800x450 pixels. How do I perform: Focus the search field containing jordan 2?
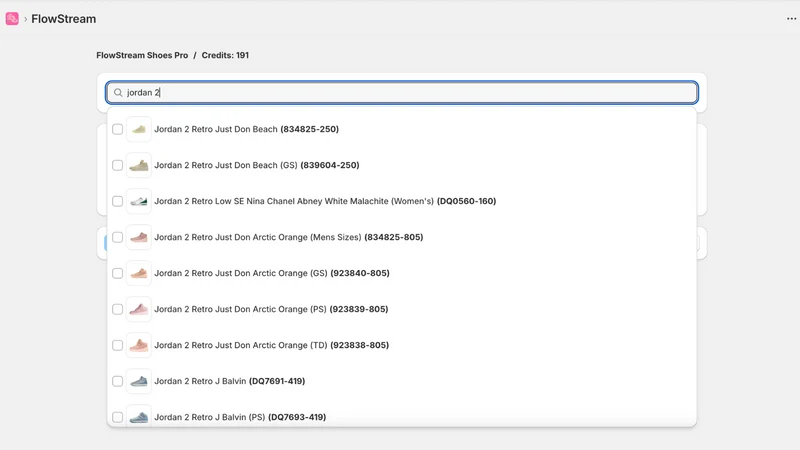[402, 92]
